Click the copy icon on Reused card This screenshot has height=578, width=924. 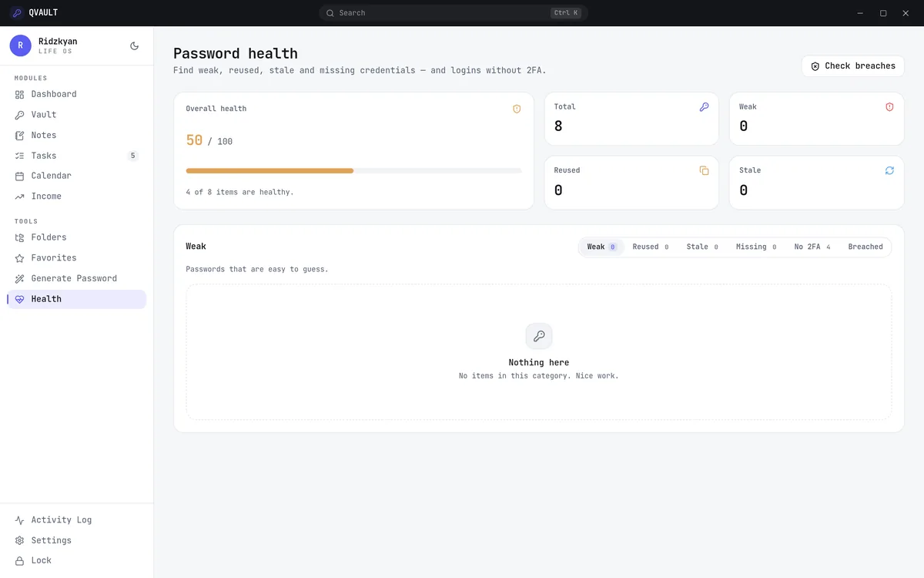704,170
